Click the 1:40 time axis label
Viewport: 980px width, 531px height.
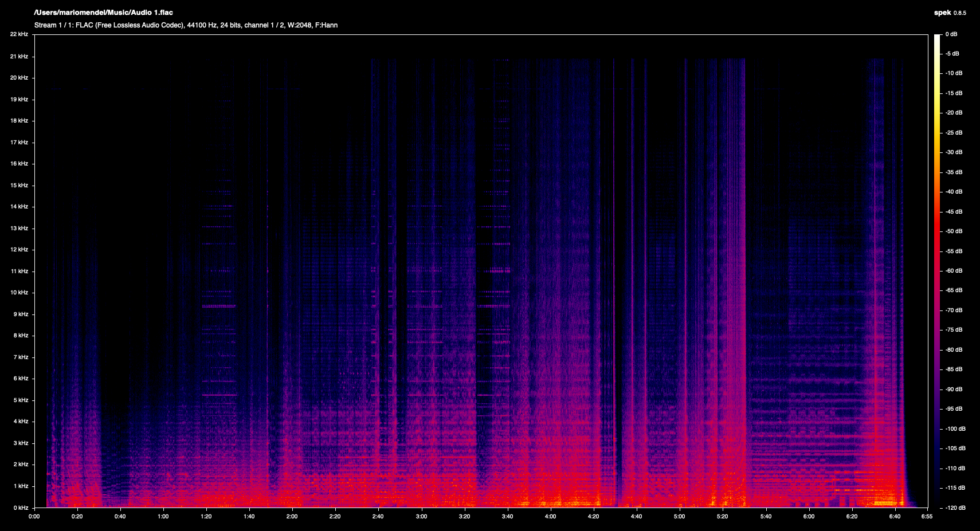[249, 517]
